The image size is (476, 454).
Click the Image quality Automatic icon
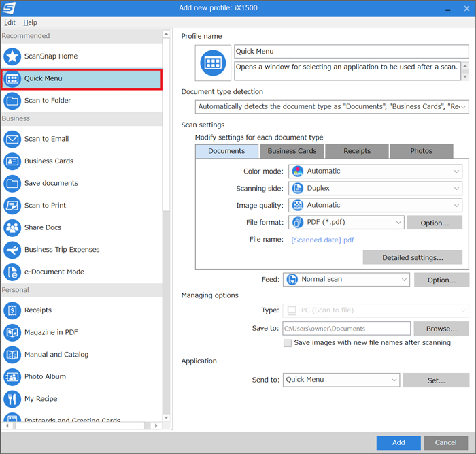coord(298,206)
